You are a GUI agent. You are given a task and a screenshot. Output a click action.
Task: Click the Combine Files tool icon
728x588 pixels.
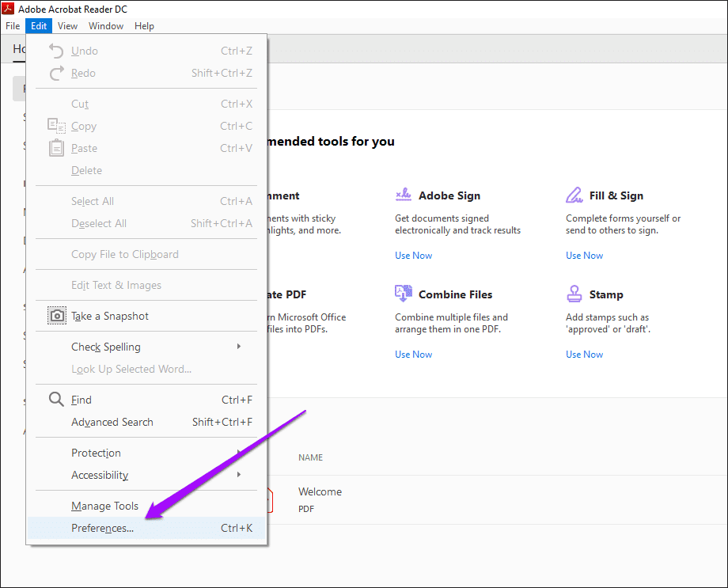coord(403,294)
